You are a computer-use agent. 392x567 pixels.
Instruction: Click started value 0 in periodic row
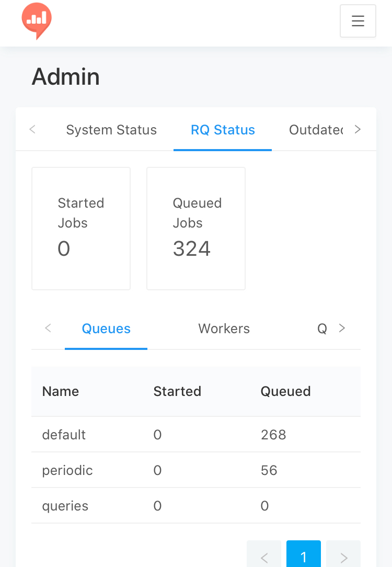(x=157, y=470)
